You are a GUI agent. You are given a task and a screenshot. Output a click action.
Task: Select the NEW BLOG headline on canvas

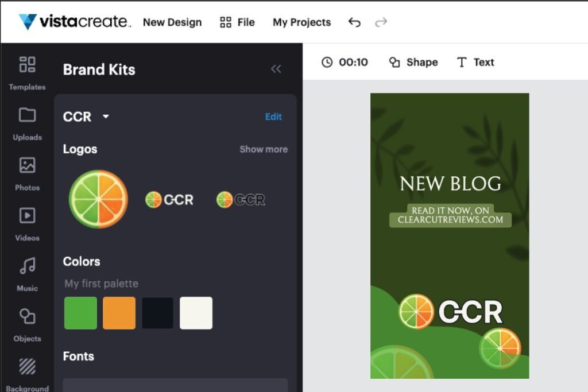[x=450, y=184]
